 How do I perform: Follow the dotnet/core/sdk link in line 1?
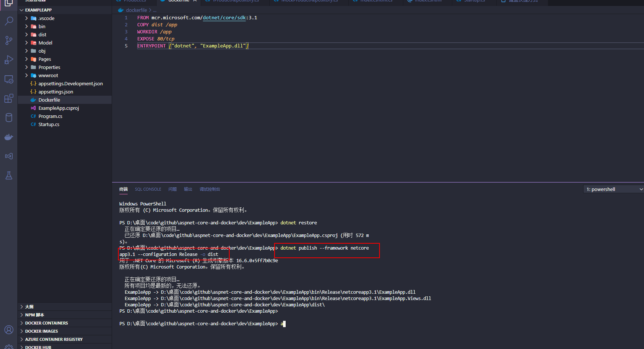point(224,17)
